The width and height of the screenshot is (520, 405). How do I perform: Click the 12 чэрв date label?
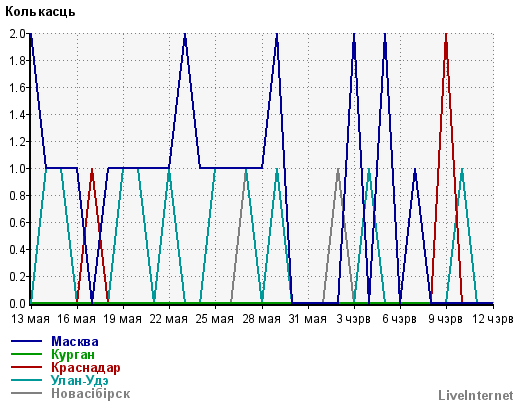[x=493, y=319]
